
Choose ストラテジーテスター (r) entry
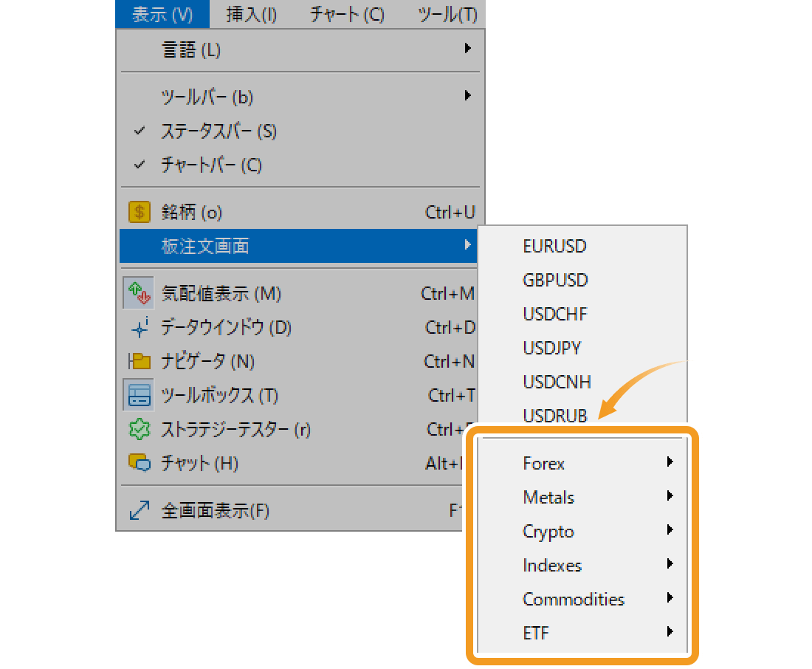click(x=294, y=429)
